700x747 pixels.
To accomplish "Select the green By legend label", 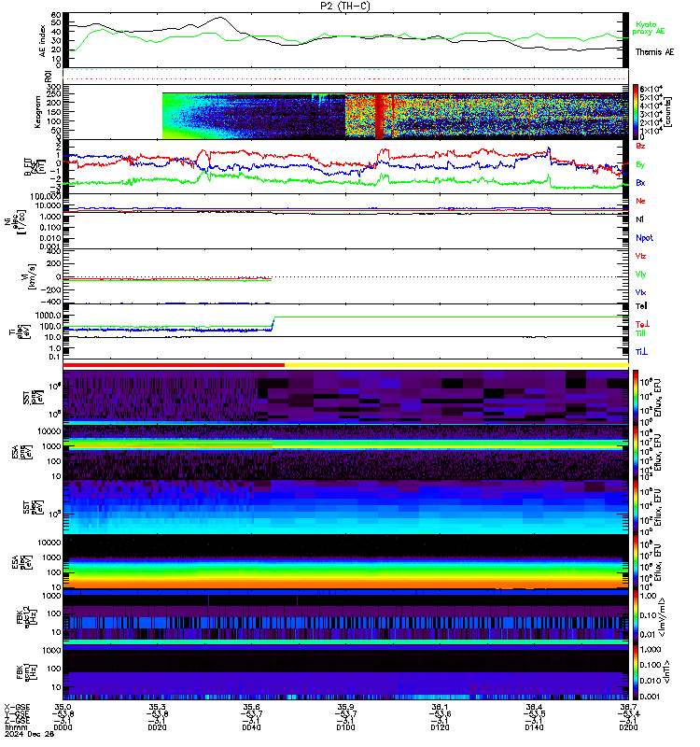I will (640, 164).
